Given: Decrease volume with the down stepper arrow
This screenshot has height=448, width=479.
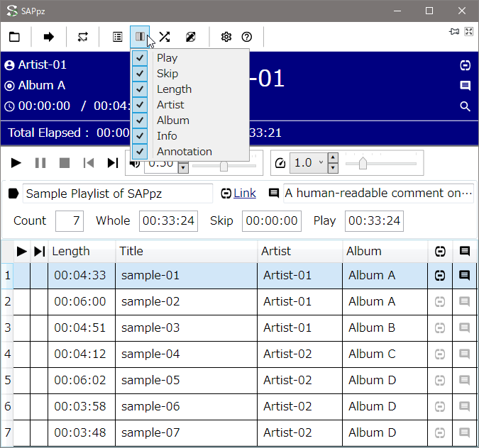Looking at the screenshot, I should tap(183, 167).
